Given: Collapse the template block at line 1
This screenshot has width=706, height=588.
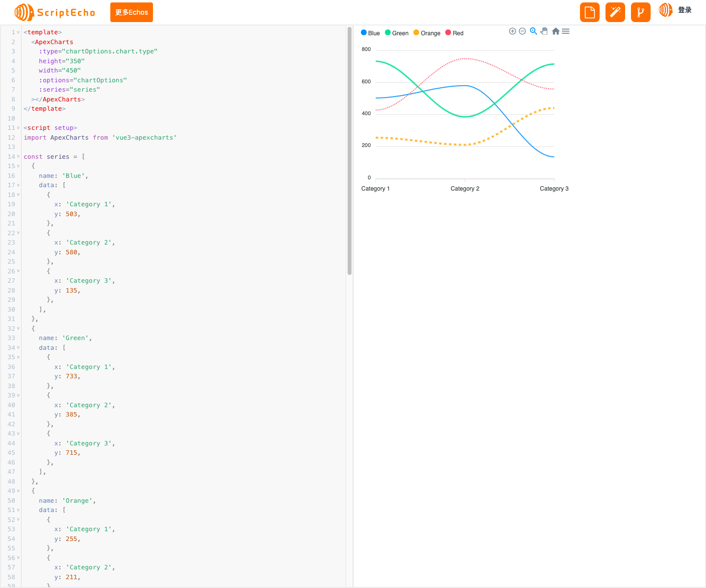Looking at the screenshot, I should coord(19,32).
